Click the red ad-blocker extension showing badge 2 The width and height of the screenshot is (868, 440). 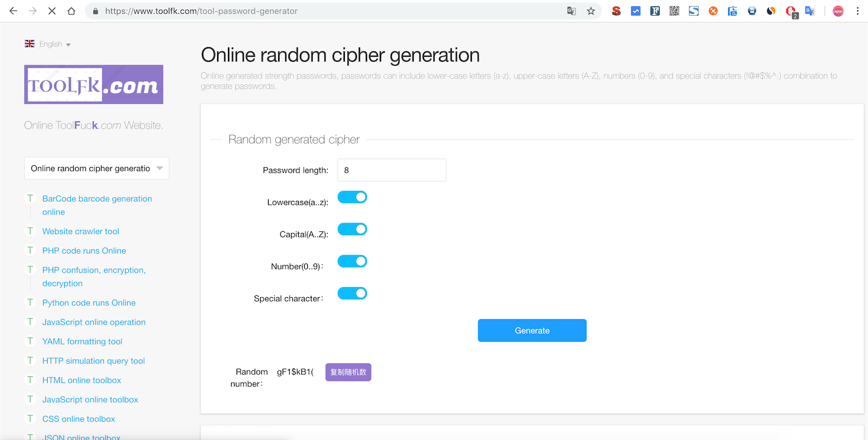(x=791, y=10)
